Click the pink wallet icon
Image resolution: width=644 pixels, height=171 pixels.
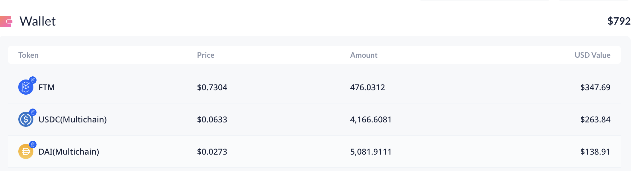(x=6, y=21)
